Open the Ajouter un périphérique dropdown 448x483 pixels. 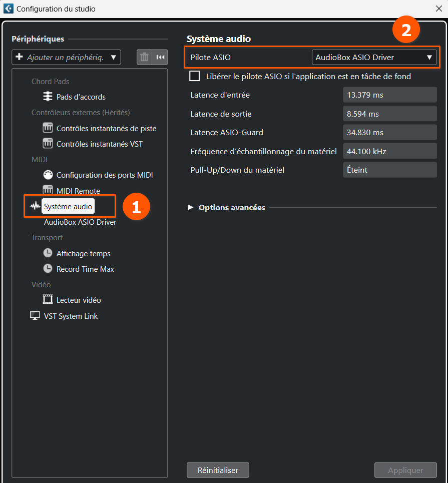click(x=66, y=57)
